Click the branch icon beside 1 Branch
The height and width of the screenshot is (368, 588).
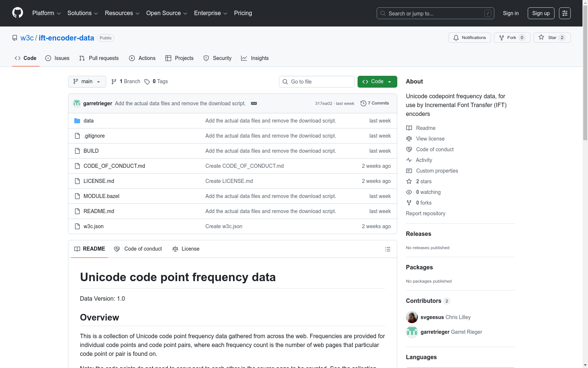point(114,82)
